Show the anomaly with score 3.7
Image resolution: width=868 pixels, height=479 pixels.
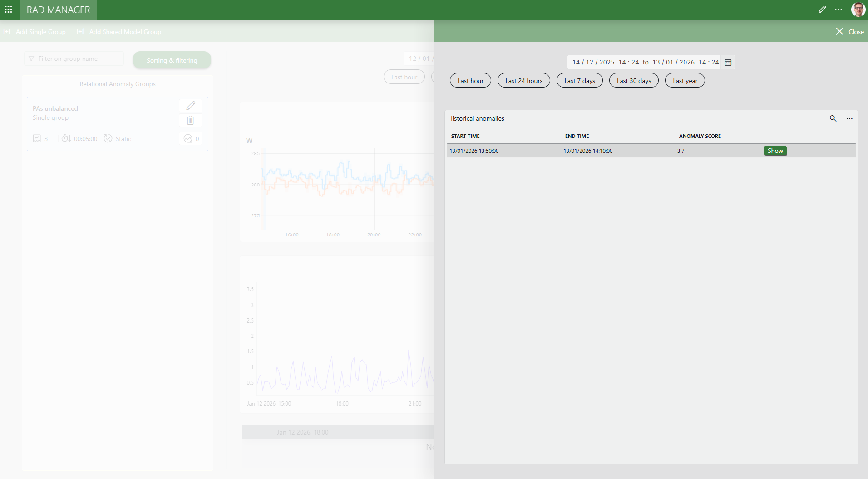[775, 151]
